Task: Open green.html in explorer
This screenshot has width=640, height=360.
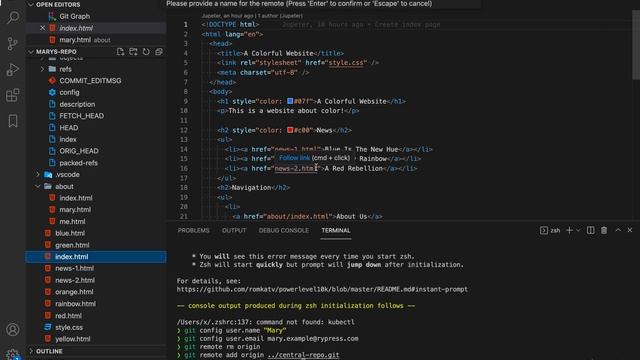Action: pyautogui.click(x=72, y=245)
